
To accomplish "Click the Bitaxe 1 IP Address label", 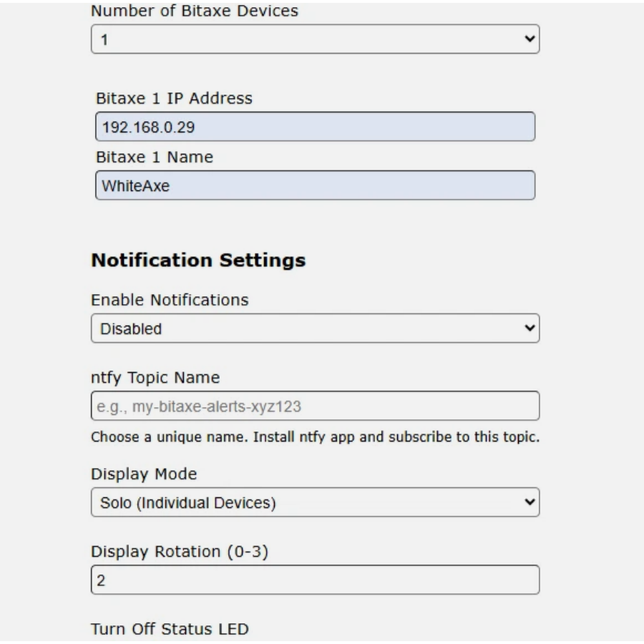I will pyautogui.click(x=174, y=98).
